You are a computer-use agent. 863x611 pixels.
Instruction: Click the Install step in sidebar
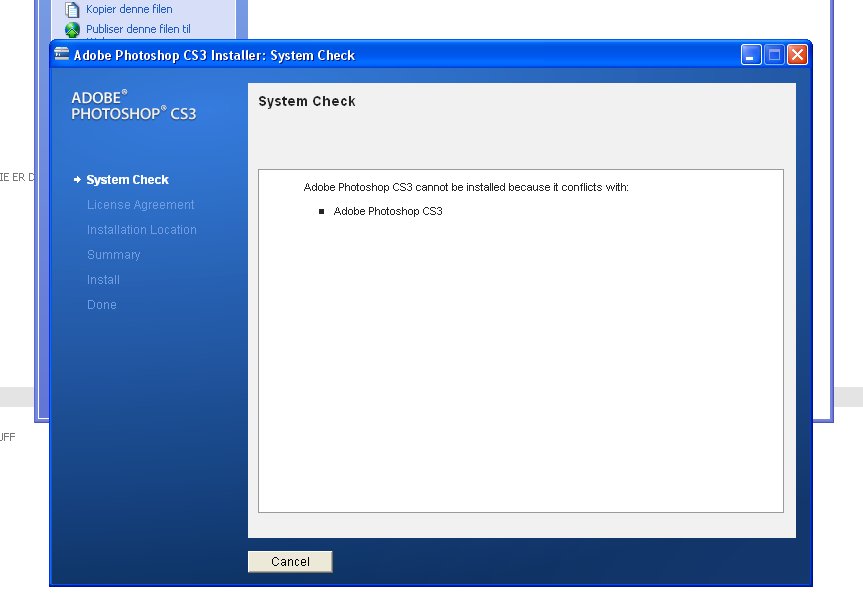point(103,280)
